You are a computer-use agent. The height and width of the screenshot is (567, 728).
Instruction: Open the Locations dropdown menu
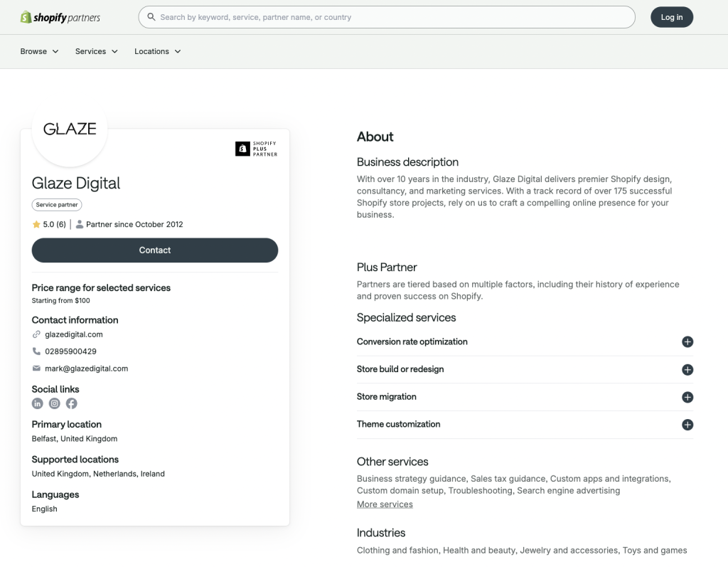[157, 52]
